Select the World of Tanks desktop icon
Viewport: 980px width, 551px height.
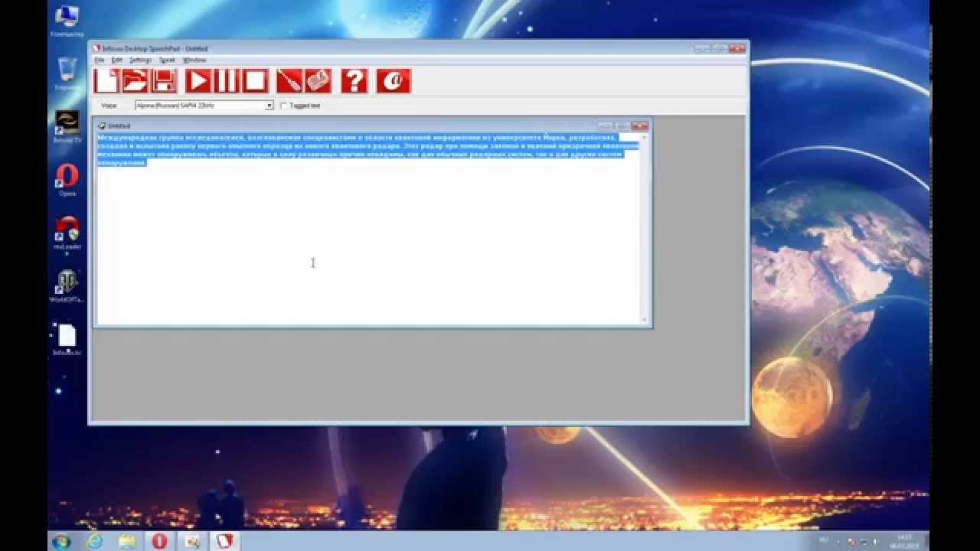click(67, 286)
